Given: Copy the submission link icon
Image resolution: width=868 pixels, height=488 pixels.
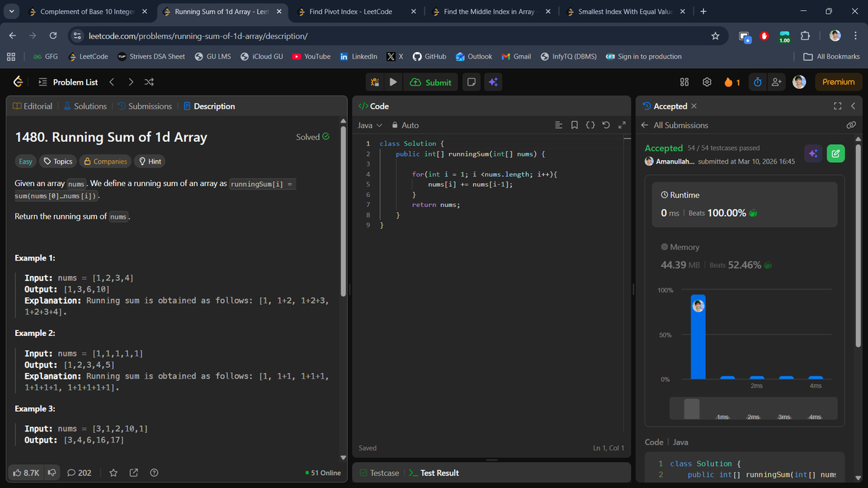Looking at the screenshot, I should pyautogui.click(x=851, y=125).
